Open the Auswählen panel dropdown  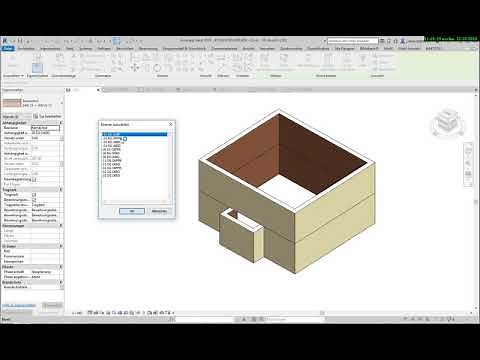pyautogui.click(x=13, y=76)
